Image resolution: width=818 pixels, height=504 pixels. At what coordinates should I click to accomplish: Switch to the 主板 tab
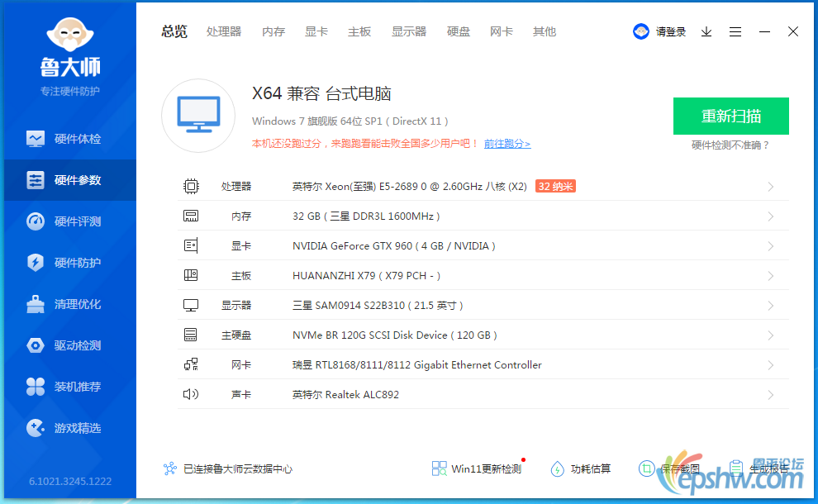[359, 32]
